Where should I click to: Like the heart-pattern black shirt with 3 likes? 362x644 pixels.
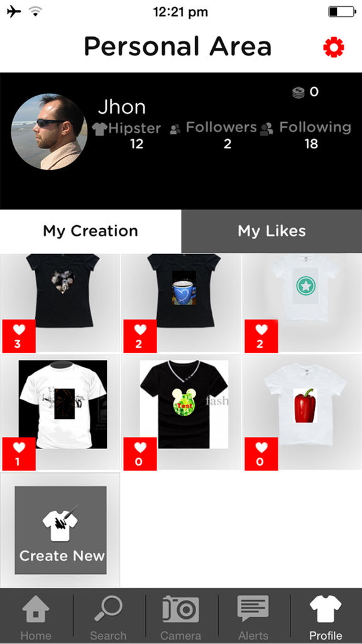point(19,336)
